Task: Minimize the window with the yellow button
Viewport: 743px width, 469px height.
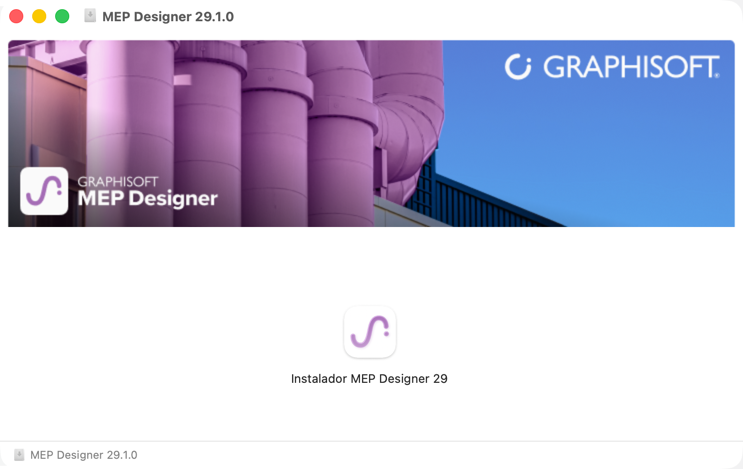Action: pos(39,16)
